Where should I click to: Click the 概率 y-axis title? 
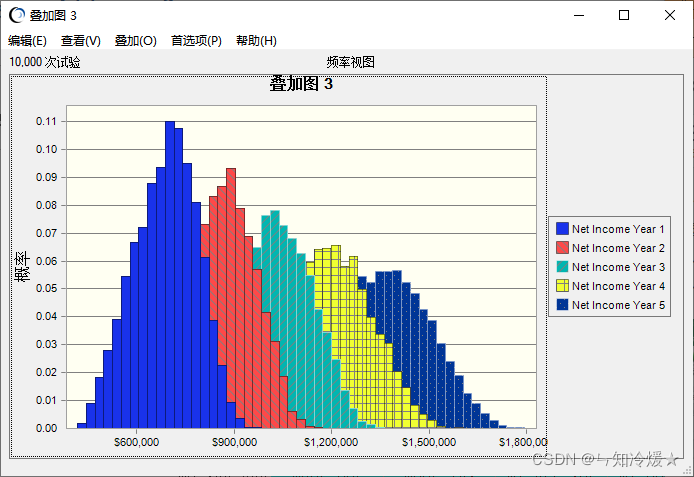[22, 266]
